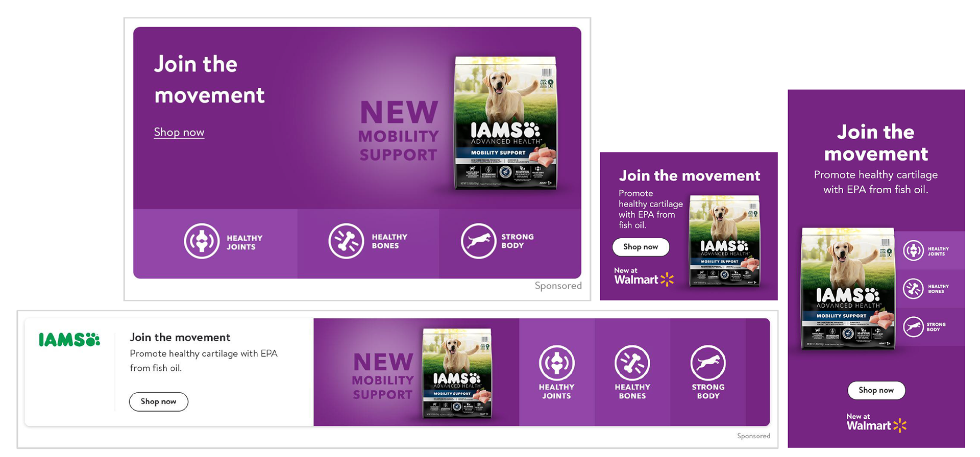Click cartilage description text in square ad
Screen dimensions: 980x457
tap(651, 209)
